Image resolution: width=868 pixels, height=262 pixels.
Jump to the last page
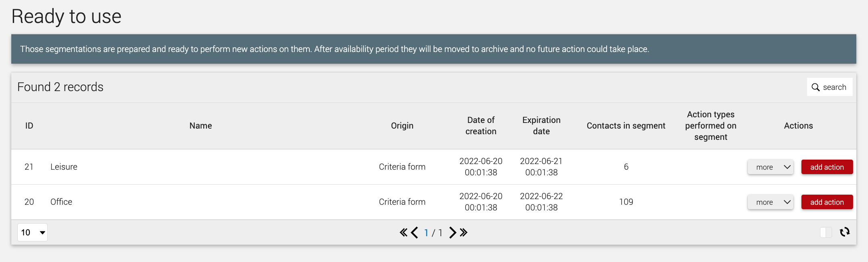[463, 233]
